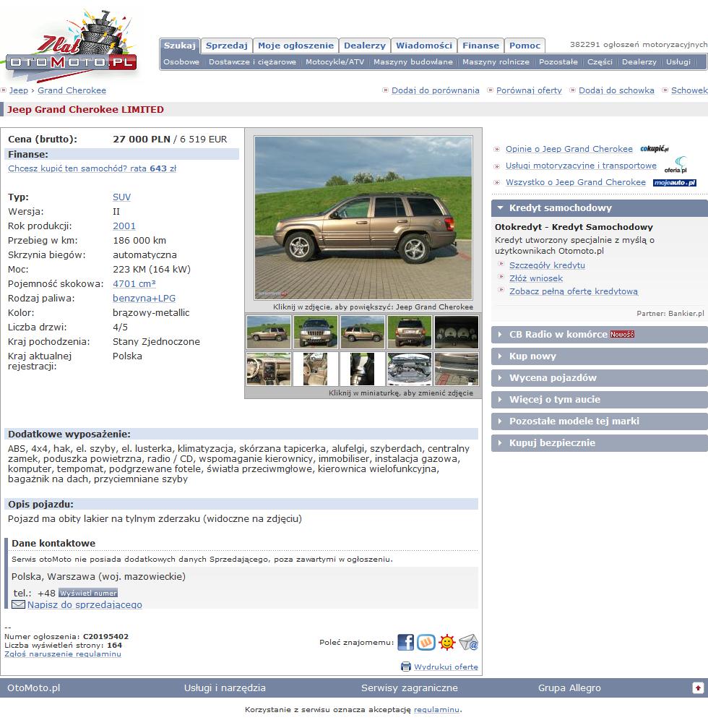Select Osobowe in the submenu

(x=181, y=61)
